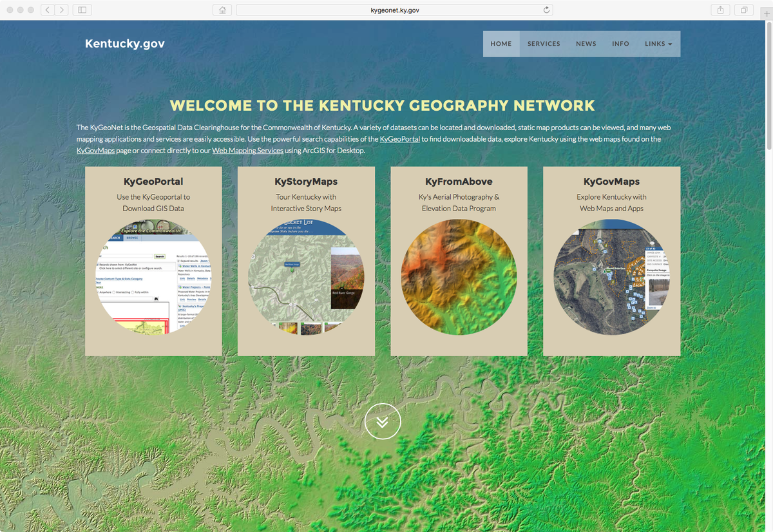The height and width of the screenshot is (532, 773).
Task: Click 'Web Maps and Apps' text
Action: (x=611, y=209)
